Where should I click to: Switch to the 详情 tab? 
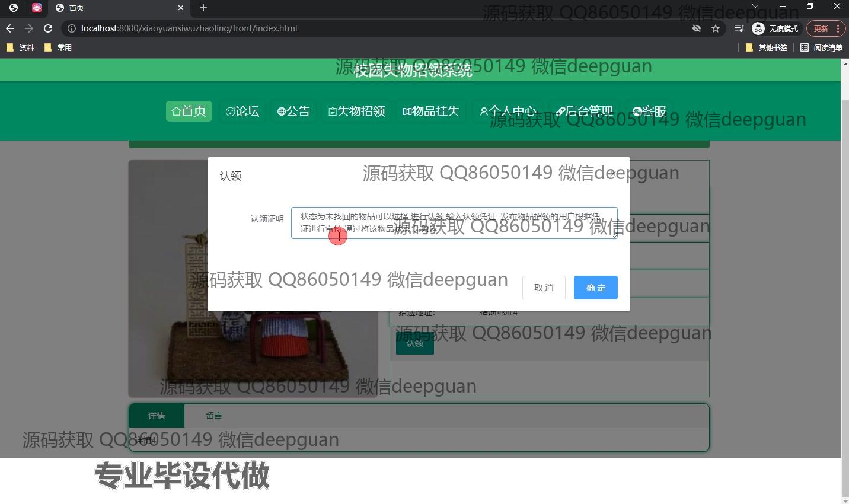[157, 415]
